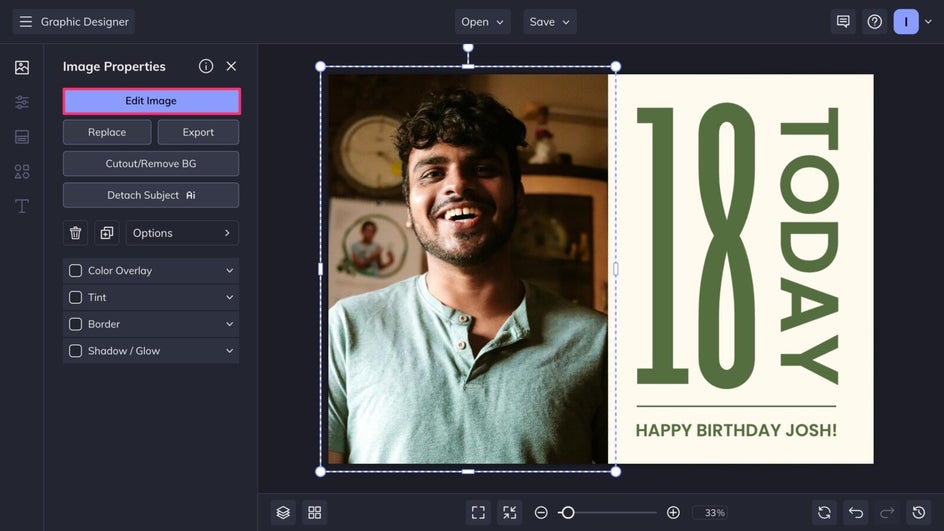Undo the last action
Screen dimensions: 944x531
coord(856,512)
